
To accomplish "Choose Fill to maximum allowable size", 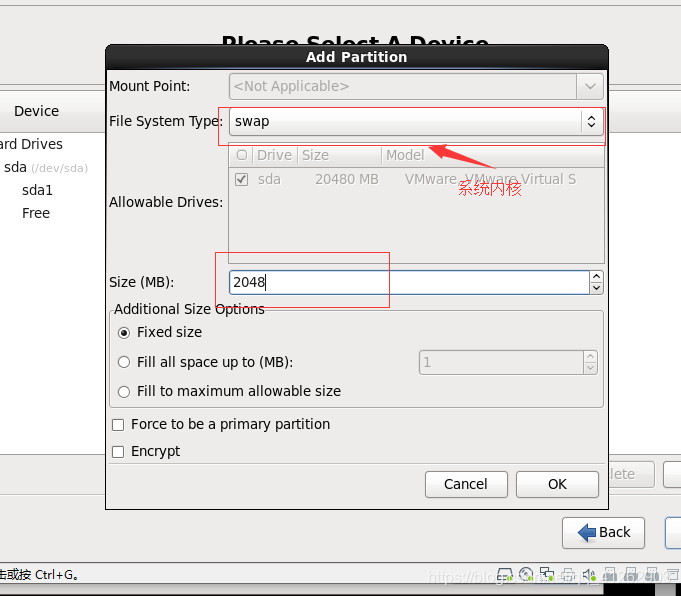I will [x=124, y=391].
